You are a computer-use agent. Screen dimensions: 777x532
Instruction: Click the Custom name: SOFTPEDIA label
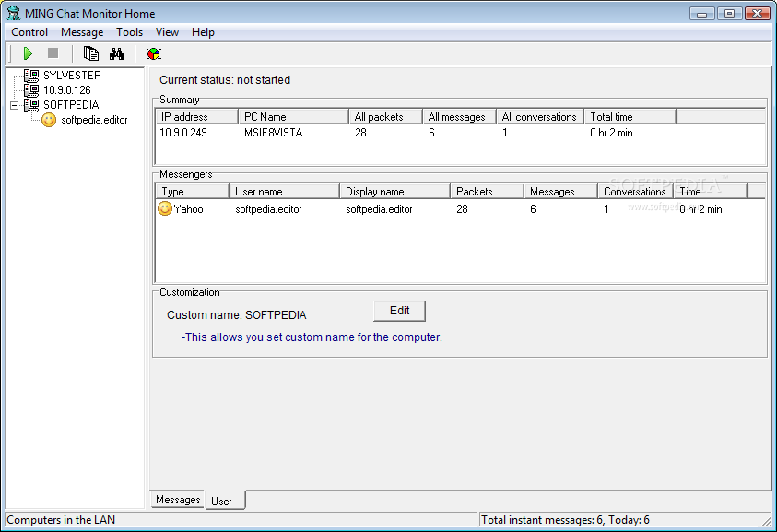pos(236,314)
